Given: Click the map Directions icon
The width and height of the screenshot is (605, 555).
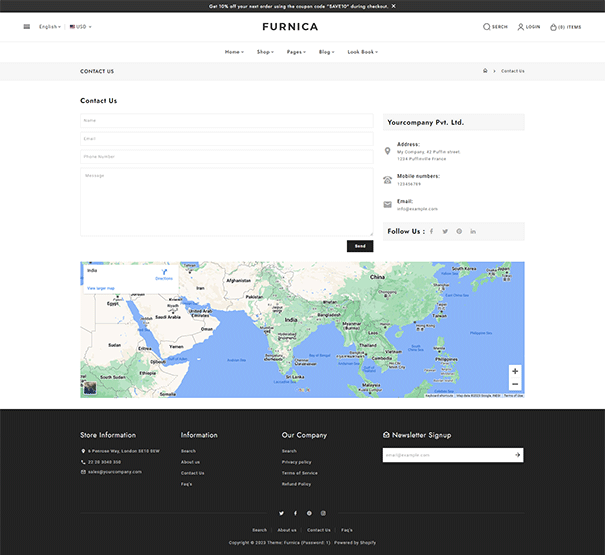Looking at the screenshot, I should tap(163, 272).
